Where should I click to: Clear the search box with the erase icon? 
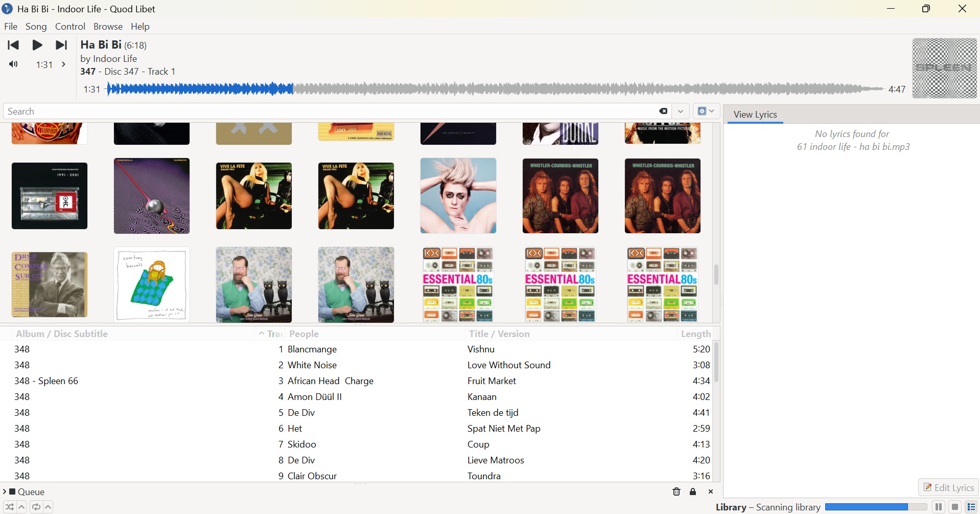(663, 111)
